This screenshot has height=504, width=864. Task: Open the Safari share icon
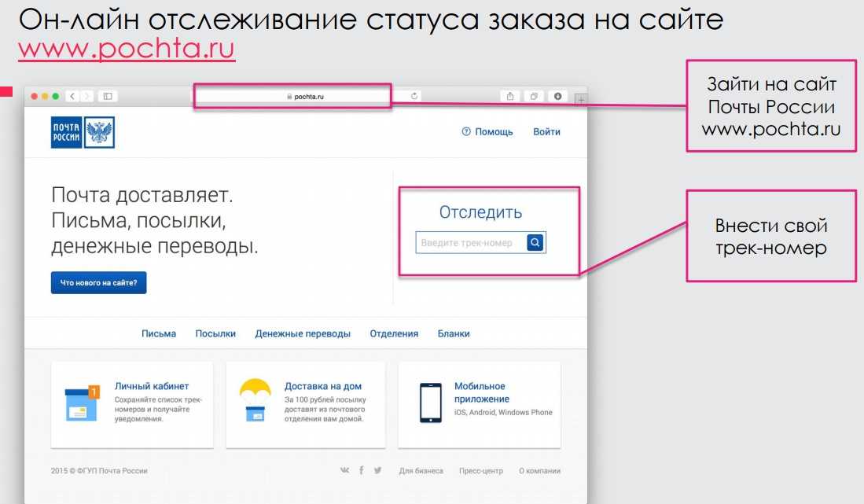510,96
